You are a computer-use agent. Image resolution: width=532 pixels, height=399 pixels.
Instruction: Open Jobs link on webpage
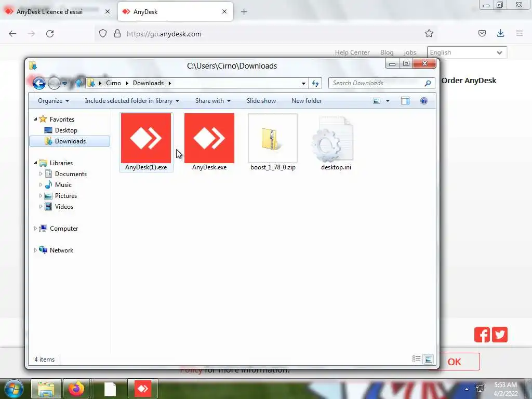[410, 52]
